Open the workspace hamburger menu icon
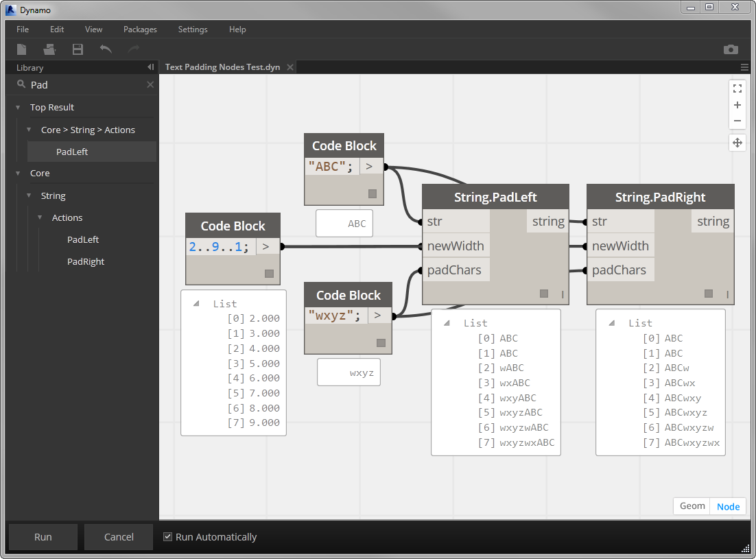This screenshot has width=756, height=559. click(x=744, y=67)
